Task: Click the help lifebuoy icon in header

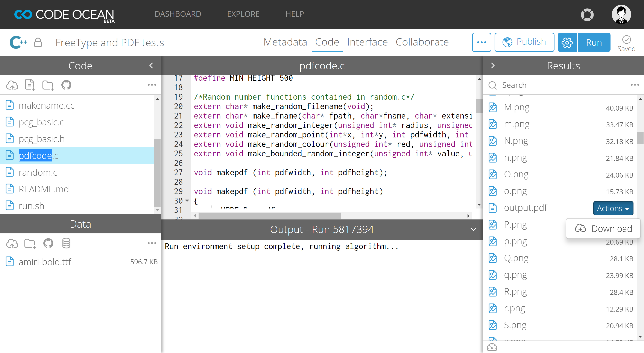Action: tap(587, 15)
